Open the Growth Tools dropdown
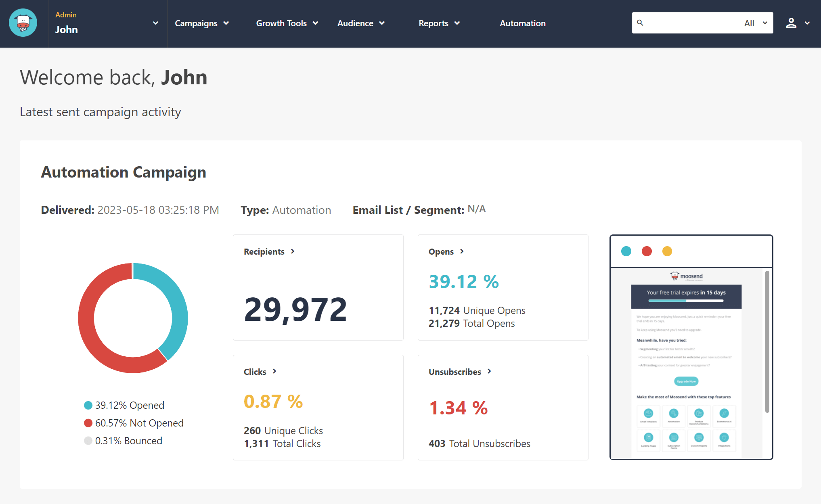This screenshot has height=504, width=821. pyautogui.click(x=286, y=23)
